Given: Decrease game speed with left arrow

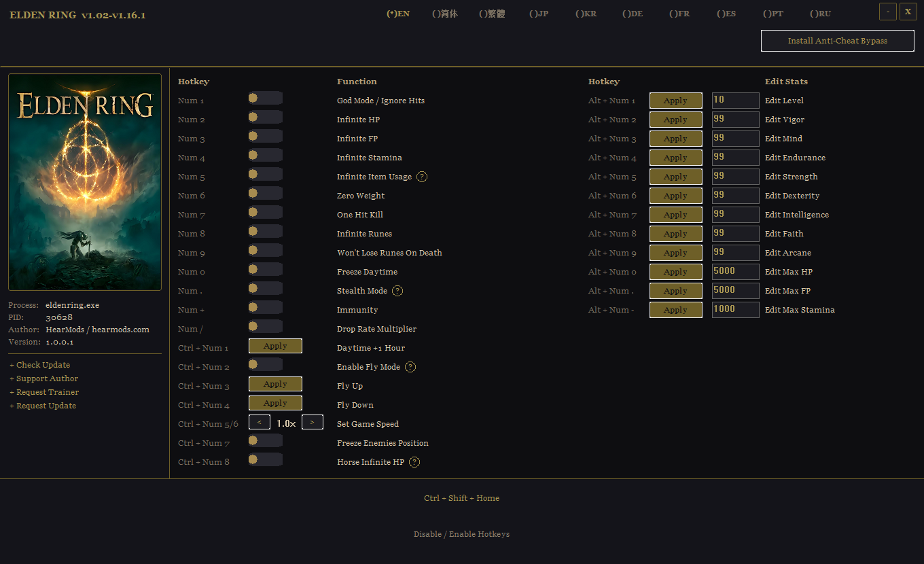Looking at the screenshot, I should (260, 422).
